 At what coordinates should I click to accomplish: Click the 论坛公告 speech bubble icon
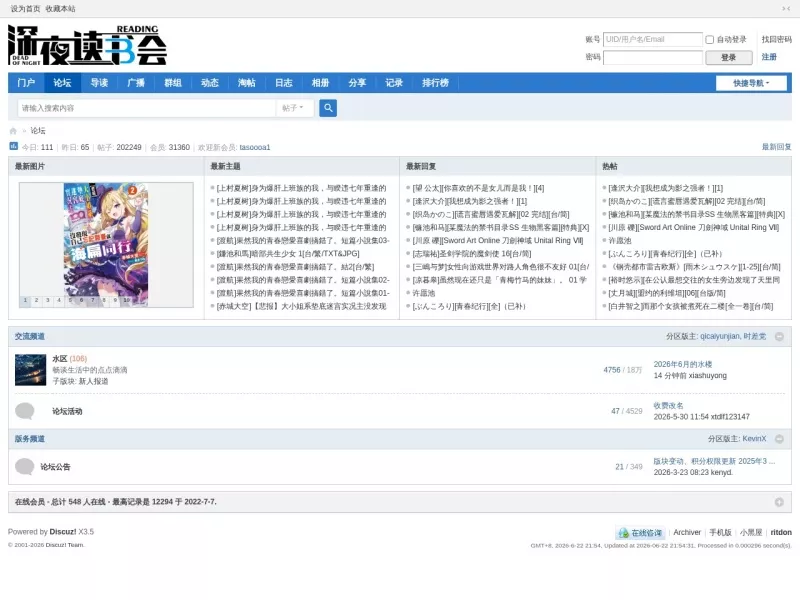click(24, 466)
